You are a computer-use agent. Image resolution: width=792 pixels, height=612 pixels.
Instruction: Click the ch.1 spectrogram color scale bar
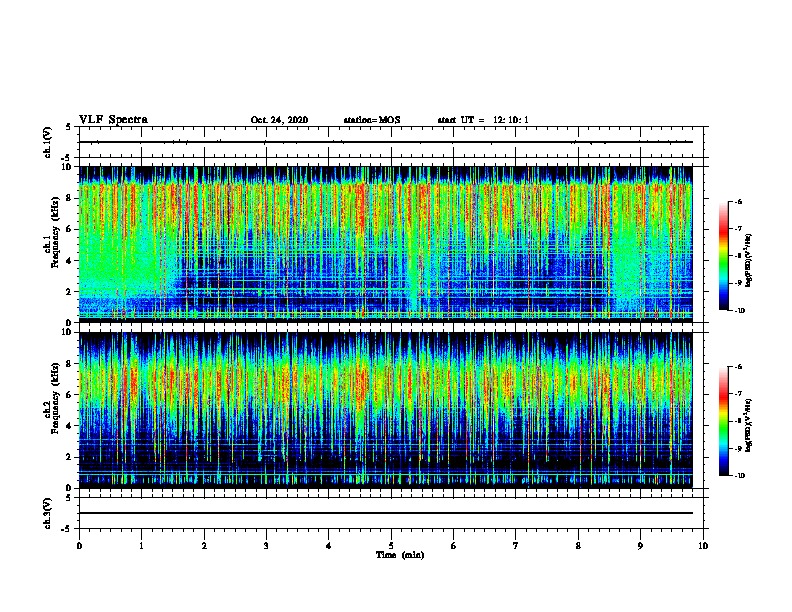tap(723, 256)
